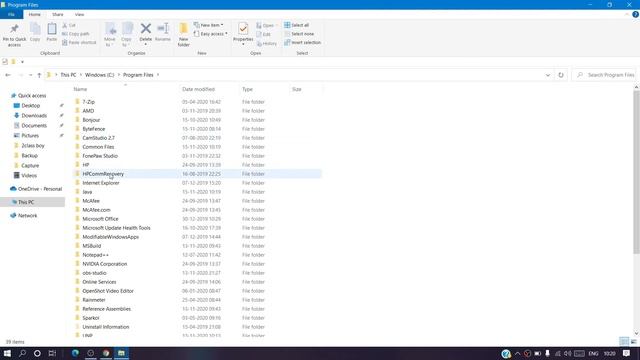Image resolution: width=640 pixels, height=360 pixels.
Task: Click Cut in the Clipboard group
Action: point(69,25)
